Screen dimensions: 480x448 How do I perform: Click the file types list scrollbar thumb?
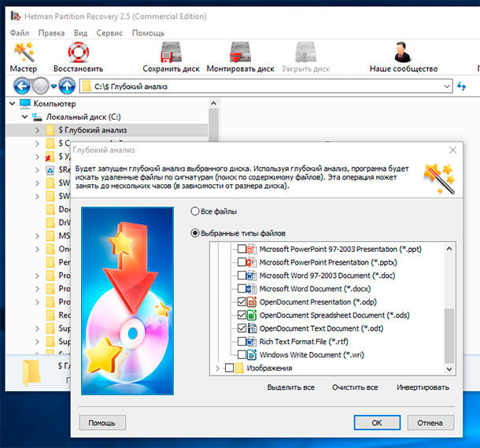point(449,335)
